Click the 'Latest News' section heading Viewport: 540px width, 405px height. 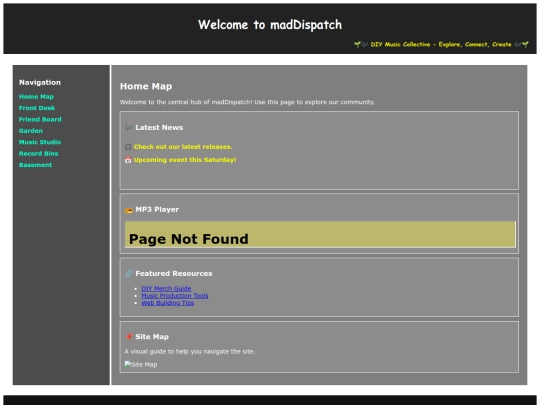(x=159, y=127)
